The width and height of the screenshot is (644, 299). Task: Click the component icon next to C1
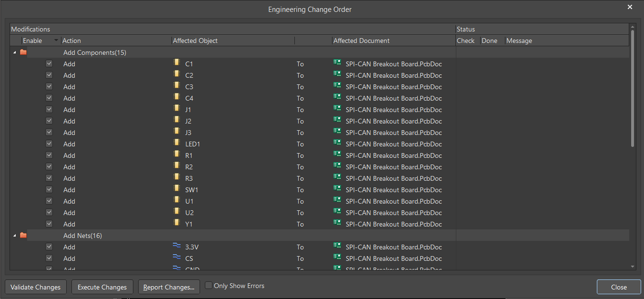[x=177, y=63]
